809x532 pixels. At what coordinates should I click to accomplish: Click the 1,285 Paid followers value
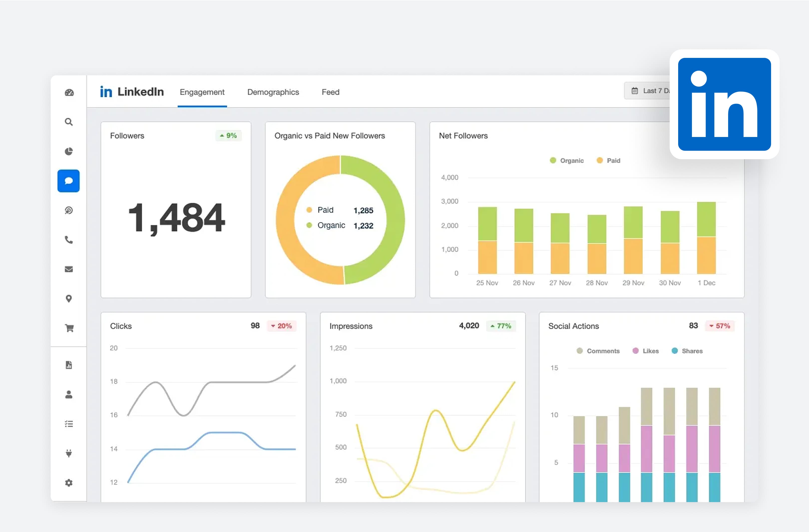[x=363, y=211]
